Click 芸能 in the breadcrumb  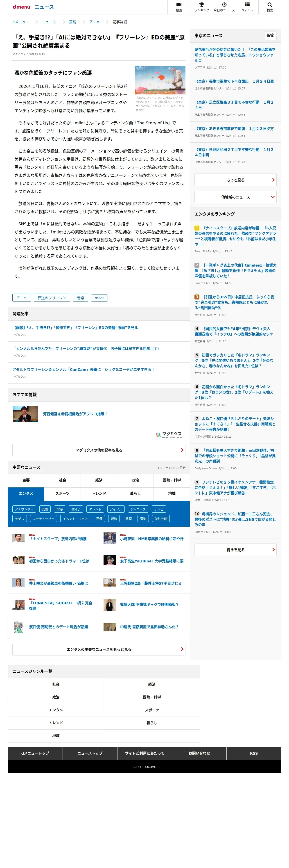73,22
